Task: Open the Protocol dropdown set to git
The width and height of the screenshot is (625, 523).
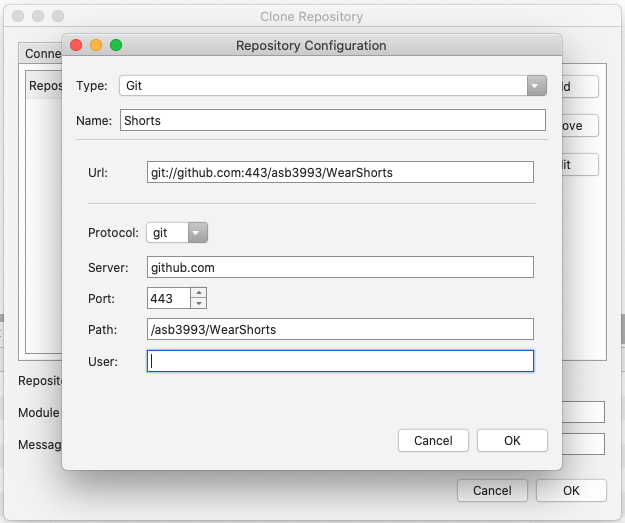Action: (177, 233)
